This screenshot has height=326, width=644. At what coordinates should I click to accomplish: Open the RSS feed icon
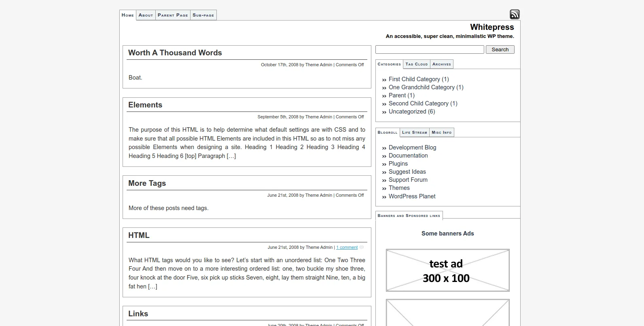tap(515, 15)
